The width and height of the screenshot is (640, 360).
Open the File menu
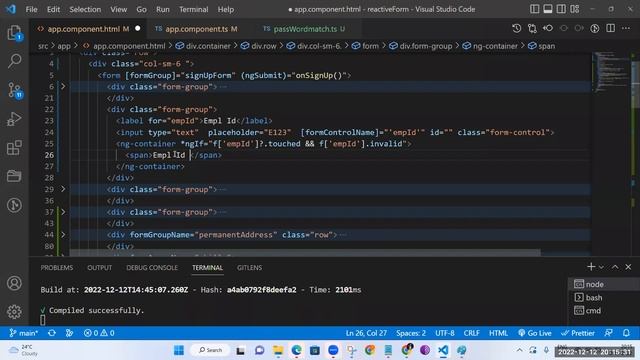point(31,9)
